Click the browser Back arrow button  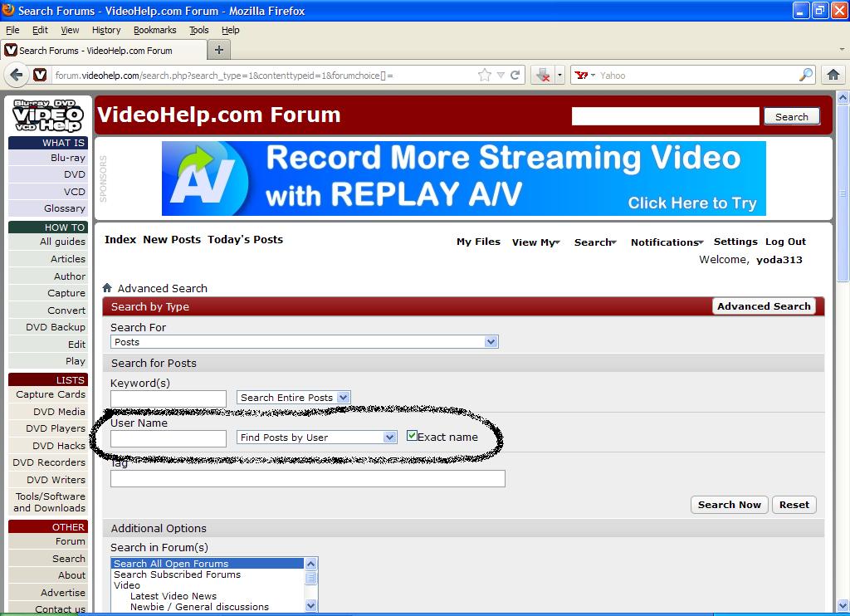(x=17, y=75)
